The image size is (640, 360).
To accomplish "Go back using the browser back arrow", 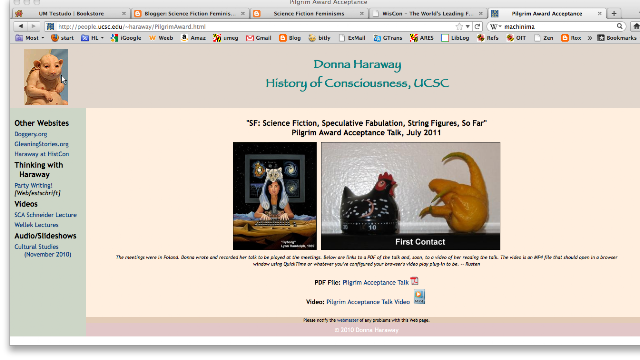I will (20, 26).
